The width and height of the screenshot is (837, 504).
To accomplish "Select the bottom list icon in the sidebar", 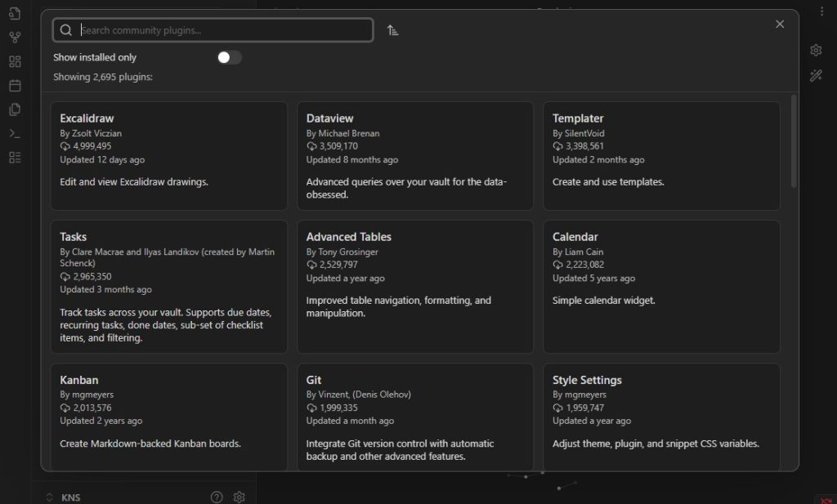I will point(13,158).
